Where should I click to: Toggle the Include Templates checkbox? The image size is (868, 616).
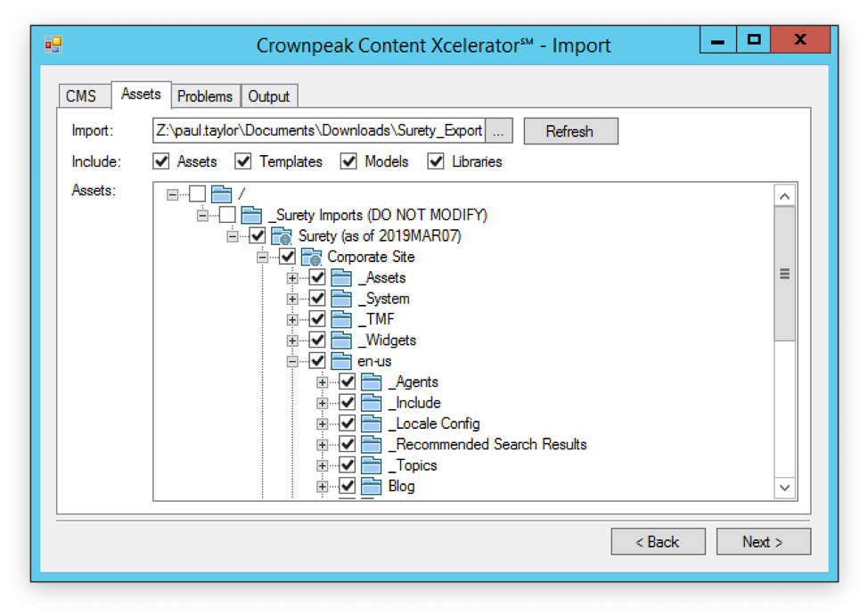coord(243,161)
